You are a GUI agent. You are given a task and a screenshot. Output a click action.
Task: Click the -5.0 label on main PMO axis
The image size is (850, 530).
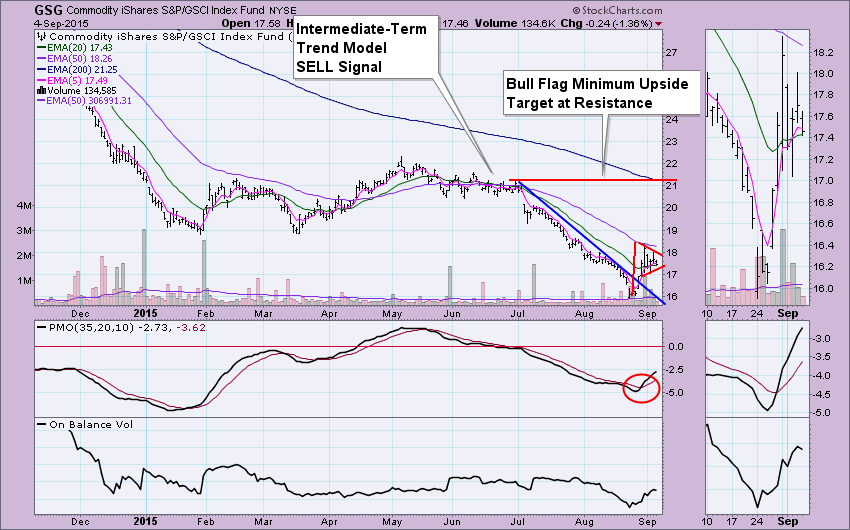[674, 393]
